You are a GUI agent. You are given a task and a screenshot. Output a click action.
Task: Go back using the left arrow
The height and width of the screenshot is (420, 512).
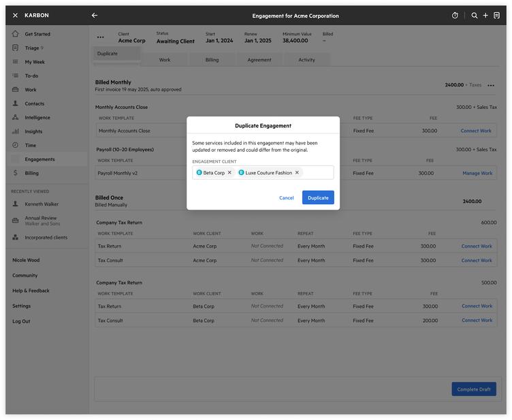95,16
